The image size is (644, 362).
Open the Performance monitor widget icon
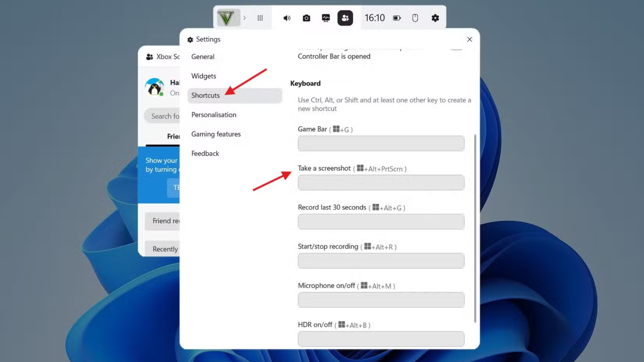click(x=326, y=18)
